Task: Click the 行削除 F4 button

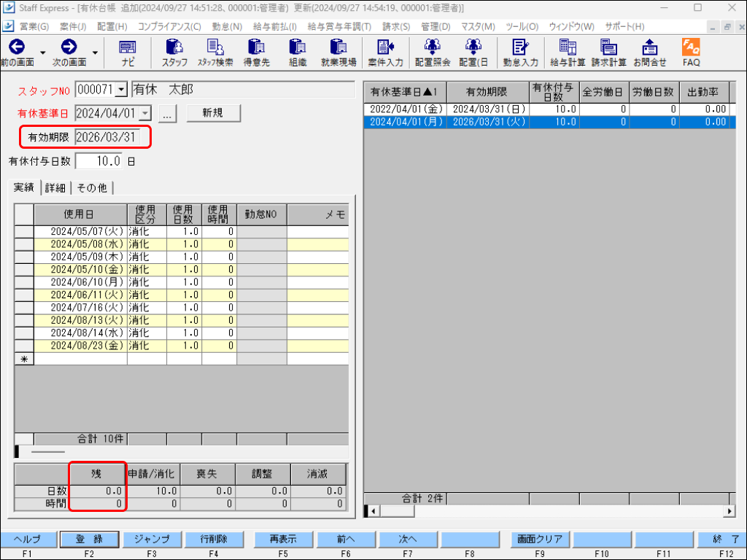Action: pyautogui.click(x=214, y=539)
